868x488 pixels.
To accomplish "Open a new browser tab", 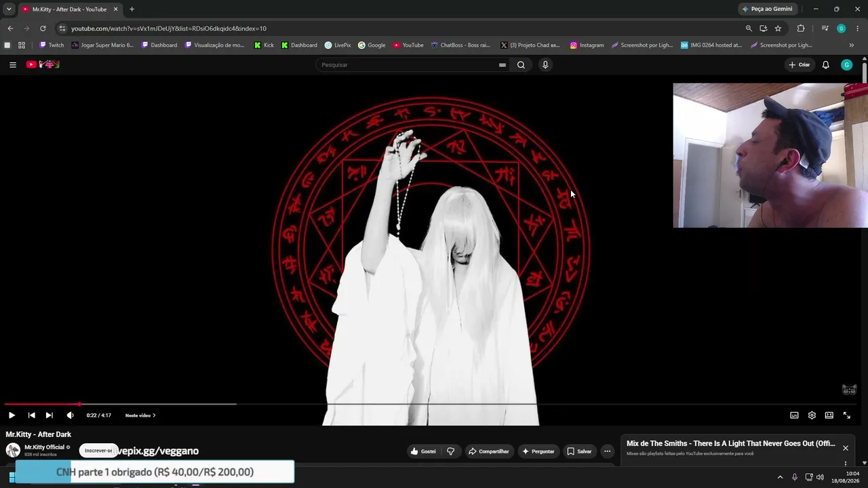I will (x=132, y=9).
